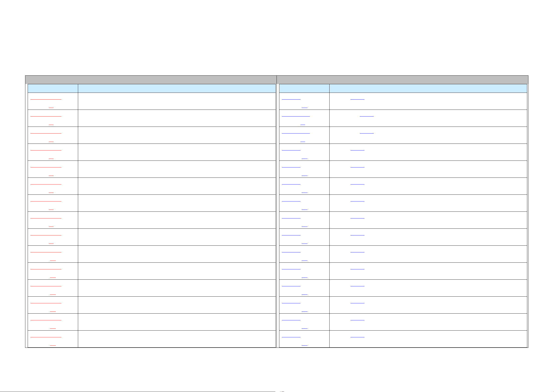Click the first-row blue underline in the right table's wide column
This screenshot has height=392, width=554.
pyautogui.click(x=357, y=99)
